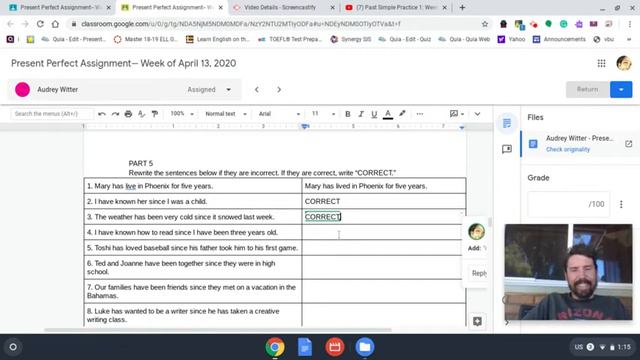
Task: Open the comment bank icon in sidebar
Action: [507, 149]
